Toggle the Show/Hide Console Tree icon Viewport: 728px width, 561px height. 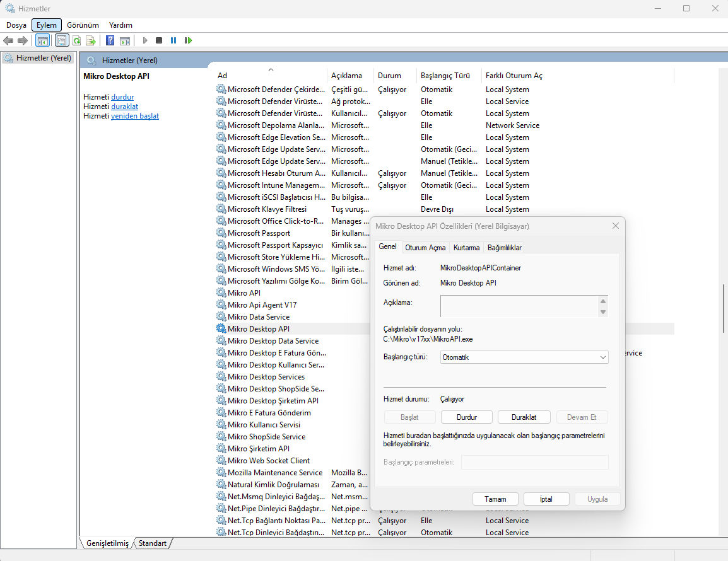click(x=43, y=41)
